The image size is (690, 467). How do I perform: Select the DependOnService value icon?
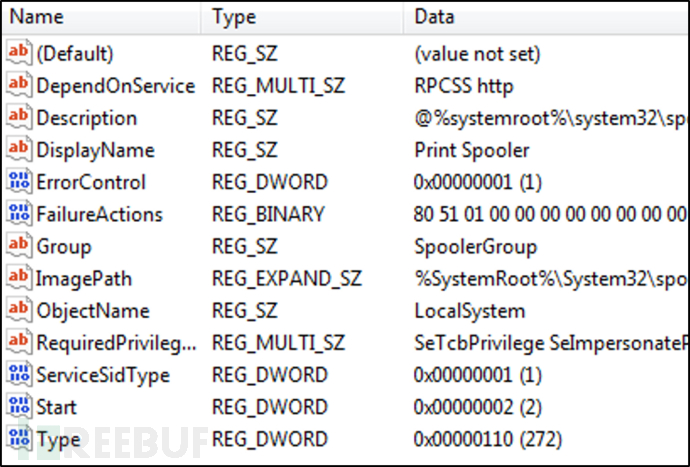click(19, 85)
